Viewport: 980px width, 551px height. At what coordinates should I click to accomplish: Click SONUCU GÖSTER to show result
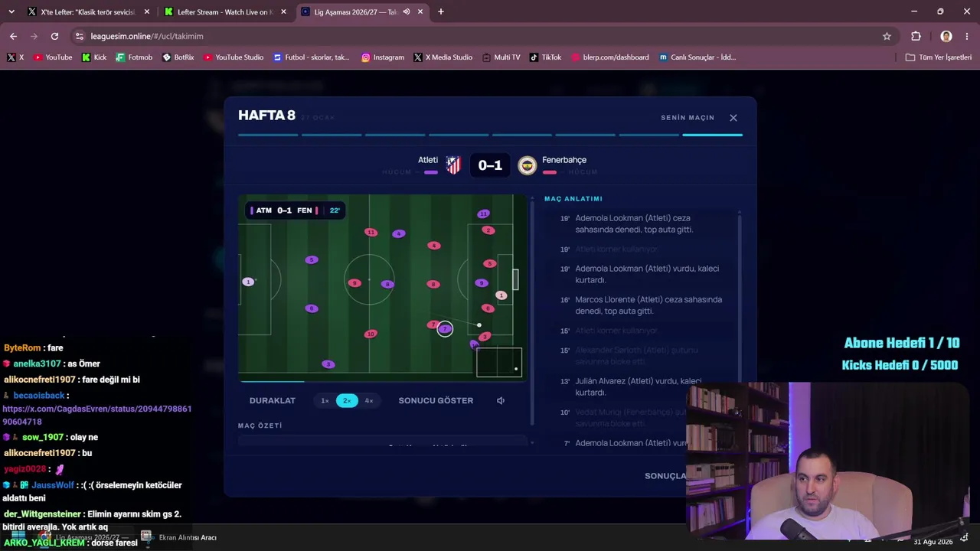click(x=436, y=401)
